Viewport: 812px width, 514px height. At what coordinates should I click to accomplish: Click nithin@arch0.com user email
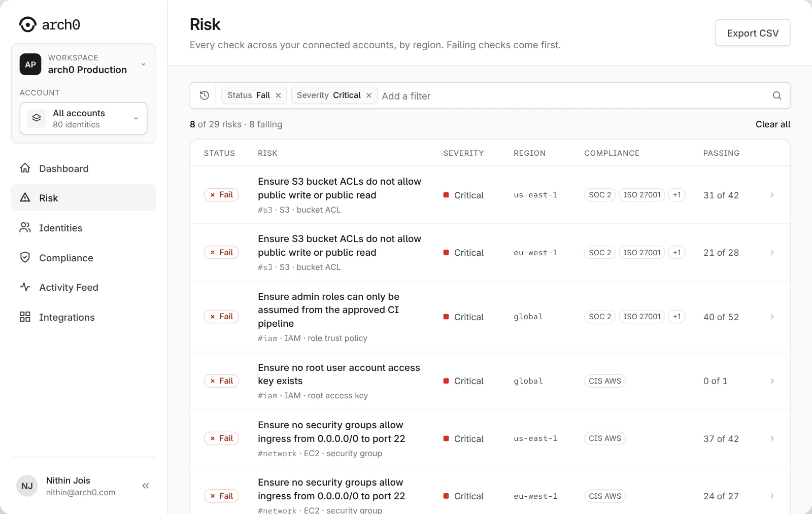pyautogui.click(x=81, y=493)
